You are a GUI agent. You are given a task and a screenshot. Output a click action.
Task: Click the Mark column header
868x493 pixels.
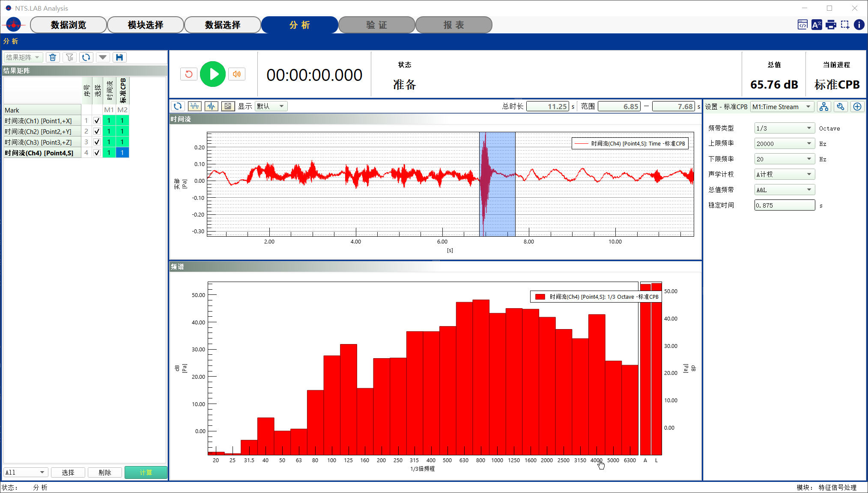click(42, 110)
